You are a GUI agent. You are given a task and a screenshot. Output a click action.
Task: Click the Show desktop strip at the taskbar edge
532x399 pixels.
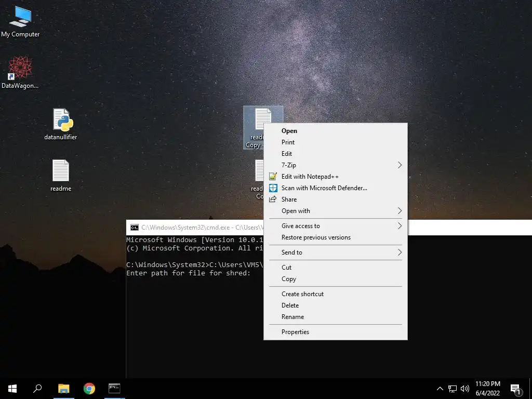(530, 389)
